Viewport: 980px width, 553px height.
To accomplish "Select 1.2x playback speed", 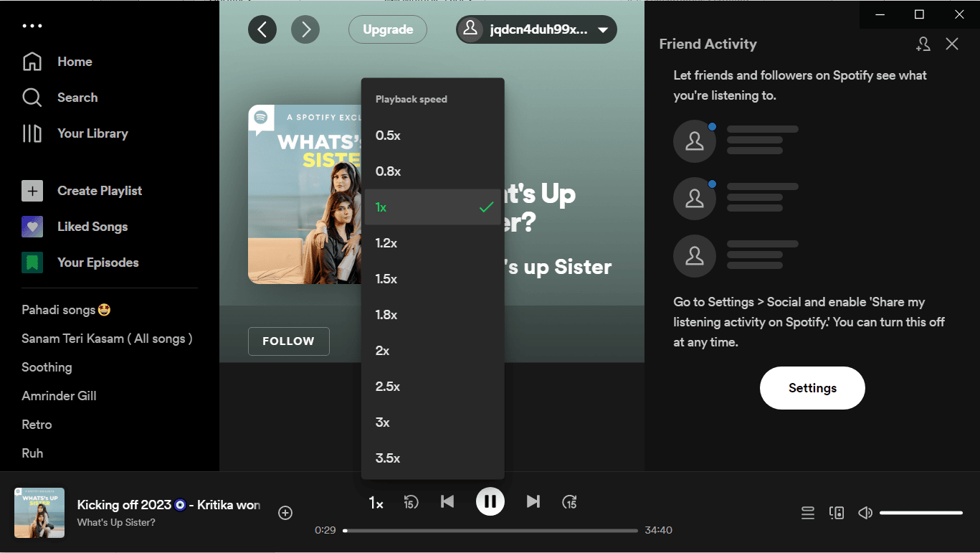I will tap(433, 243).
